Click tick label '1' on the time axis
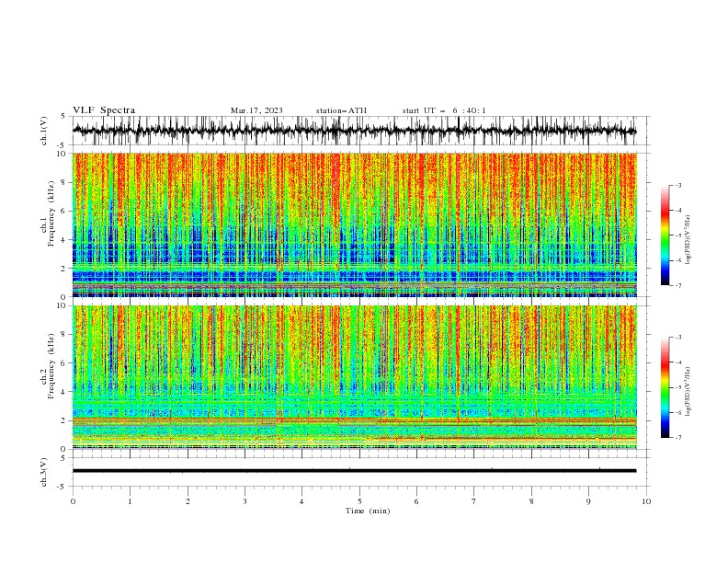 (x=130, y=501)
